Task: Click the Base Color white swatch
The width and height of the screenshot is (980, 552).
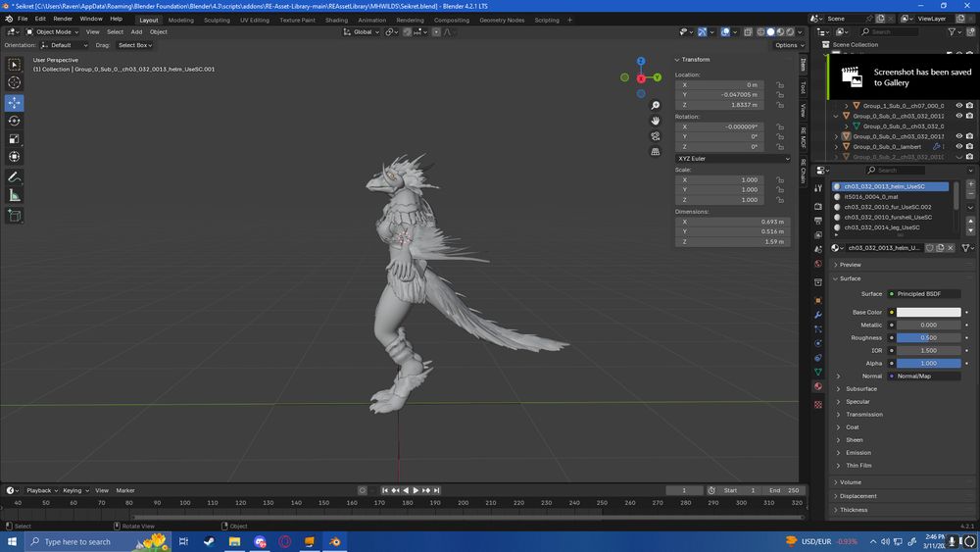Action: [928, 313]
